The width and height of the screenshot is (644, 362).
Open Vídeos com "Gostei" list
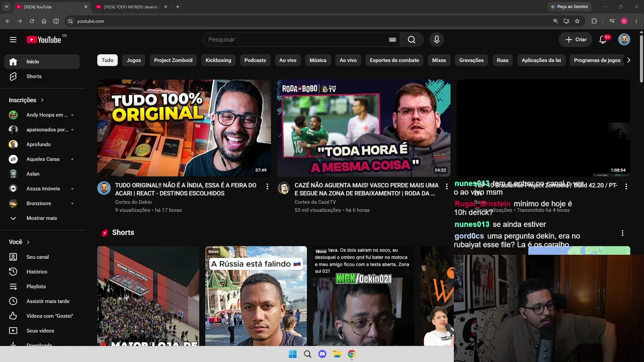pyautogui.click(x=42, y=316)
